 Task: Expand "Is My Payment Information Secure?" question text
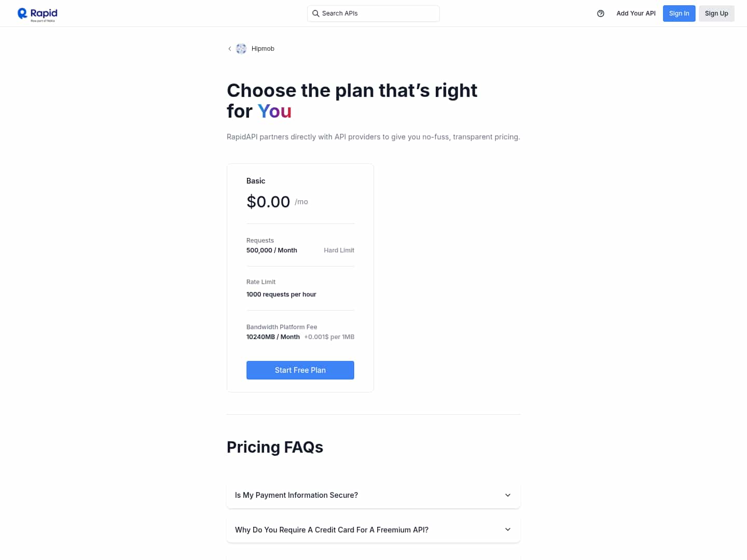[x=296, y=495]
